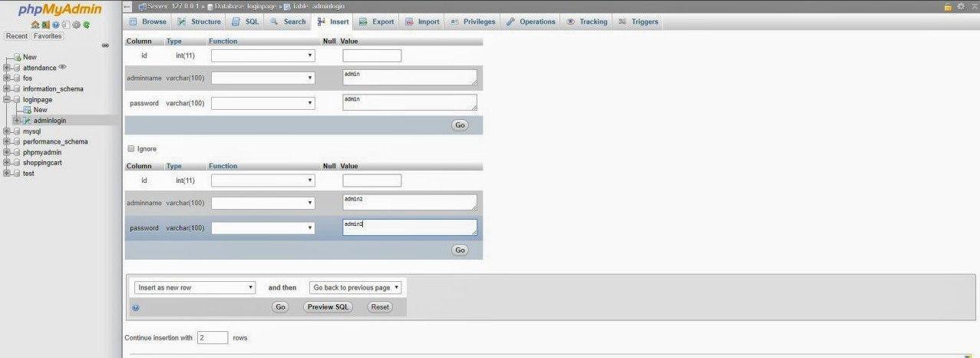The width and height of the screenshot is (980, 358).
Task: Click the Preview SQL button
Action: [328, 307]
